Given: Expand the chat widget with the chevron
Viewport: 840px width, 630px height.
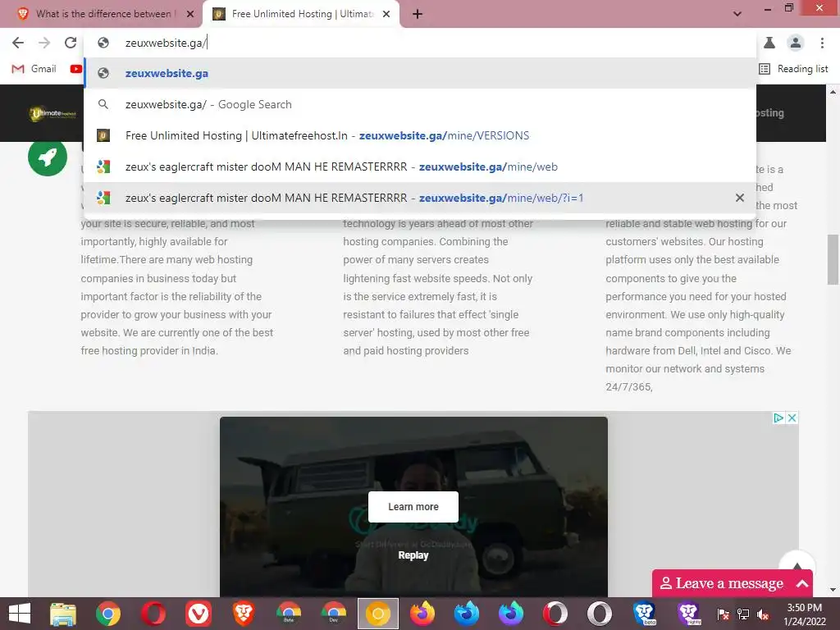Looking at the screenshot, I should (x=802, y=583).
